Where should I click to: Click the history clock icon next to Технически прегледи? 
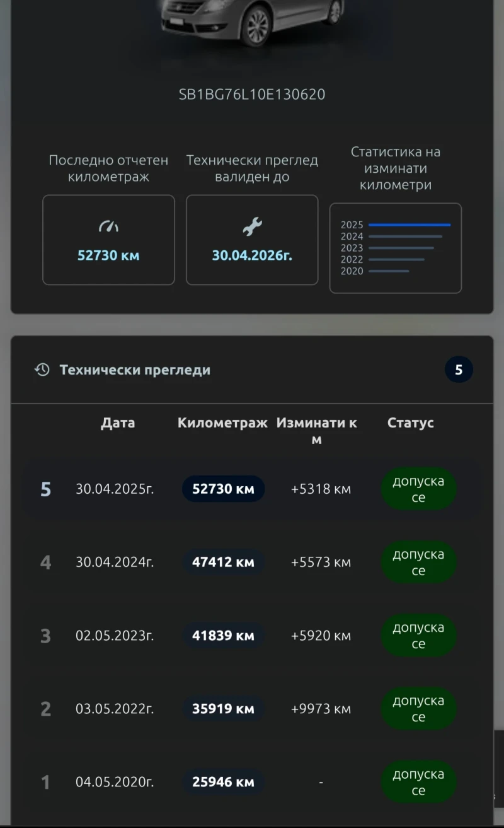(41, 370)
